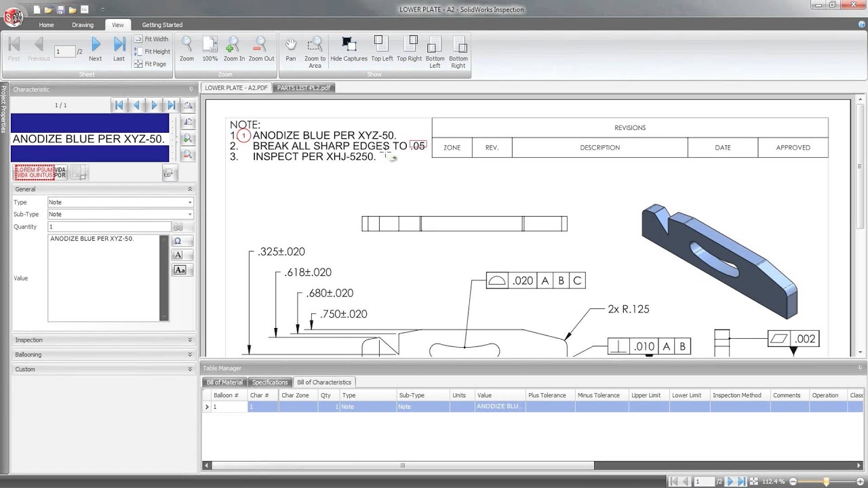The width and height of the screenshot is (868, 488).
Task: Click the camera capture add button
Action: click(x=170, y=174)
